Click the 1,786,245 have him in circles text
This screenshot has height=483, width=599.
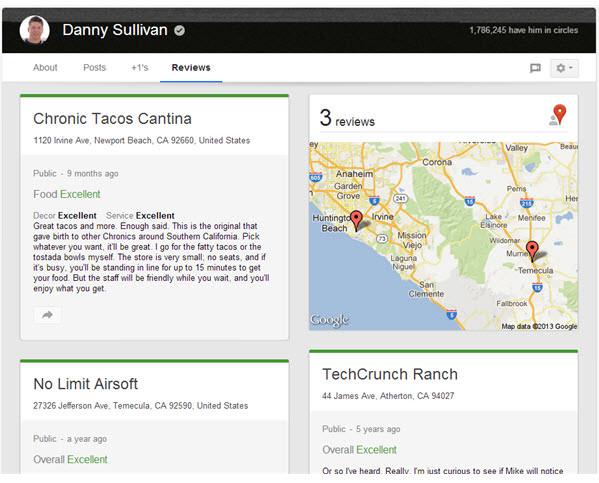(524, 30)
